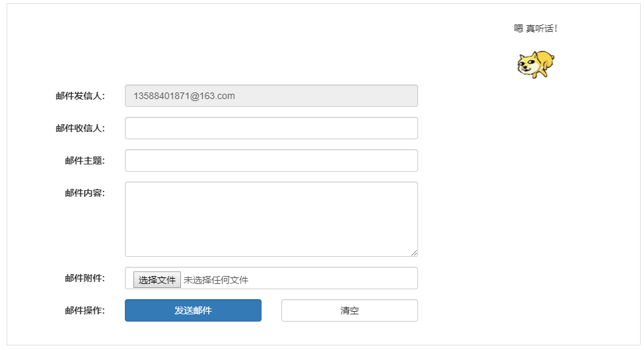Image resolution: width=644 pixels, height=350 pixels.
Task: Focus the 邮件收信人 recipient input field
Action: (x=271, y=128)
